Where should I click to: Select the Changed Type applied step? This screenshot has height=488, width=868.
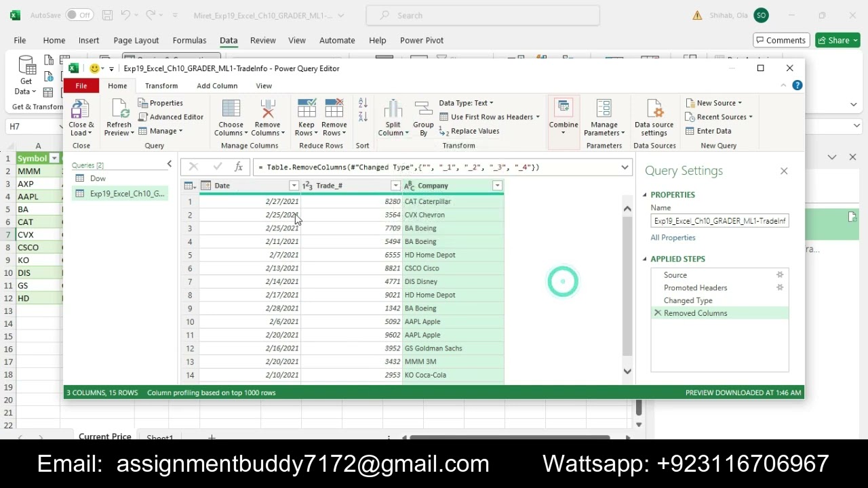coord(688,300)
